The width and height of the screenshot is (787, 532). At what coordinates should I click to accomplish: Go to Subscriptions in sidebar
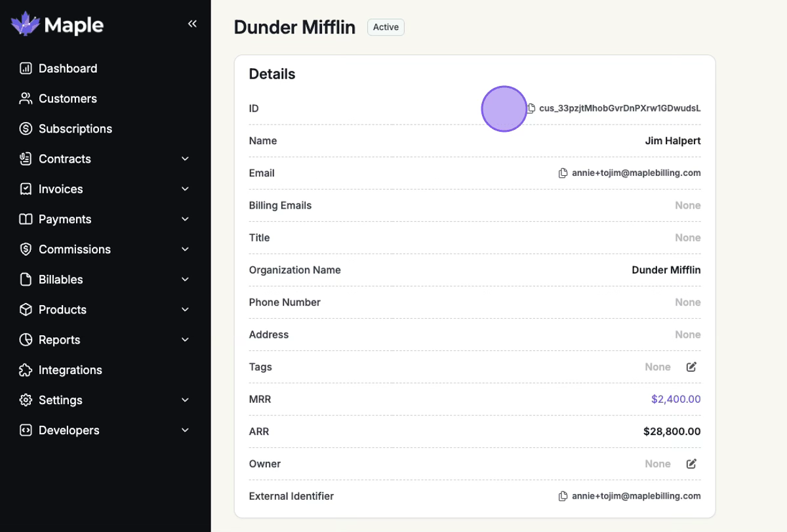75,129
